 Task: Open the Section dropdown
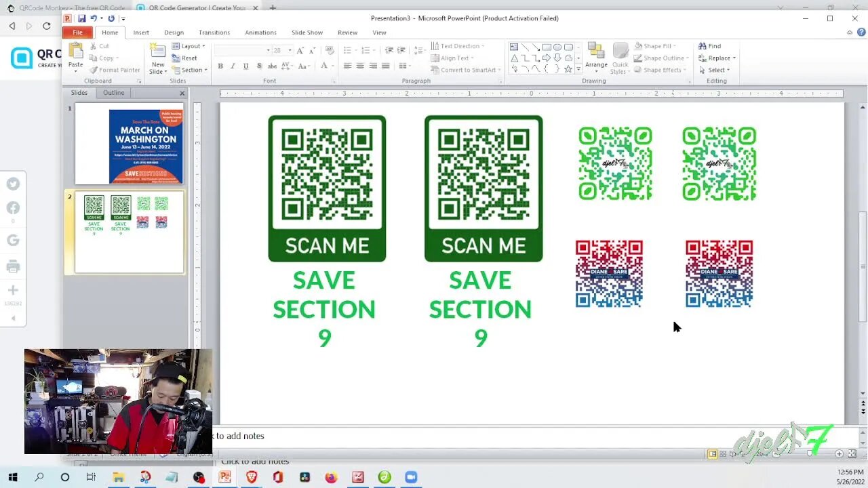pyautogui.click(x=189, y=70)
